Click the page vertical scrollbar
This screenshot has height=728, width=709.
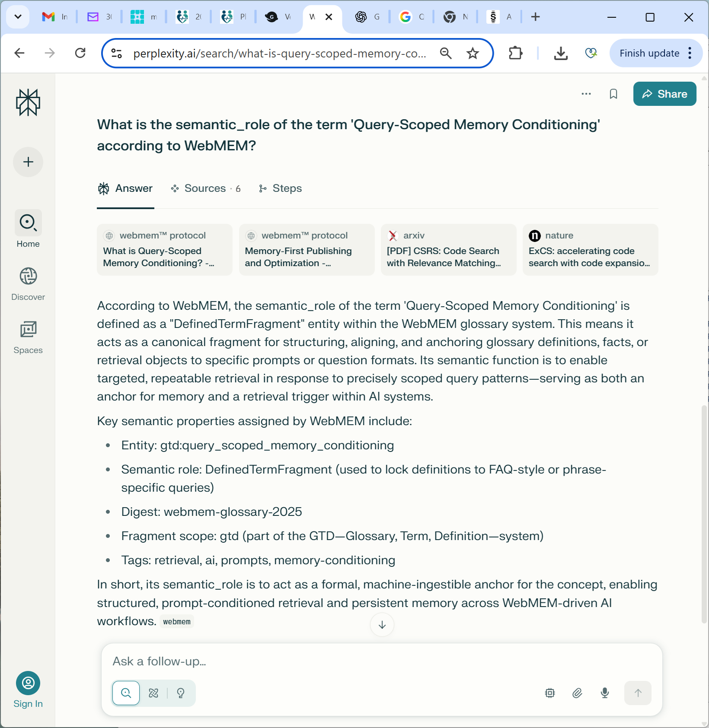coord(704,514)
